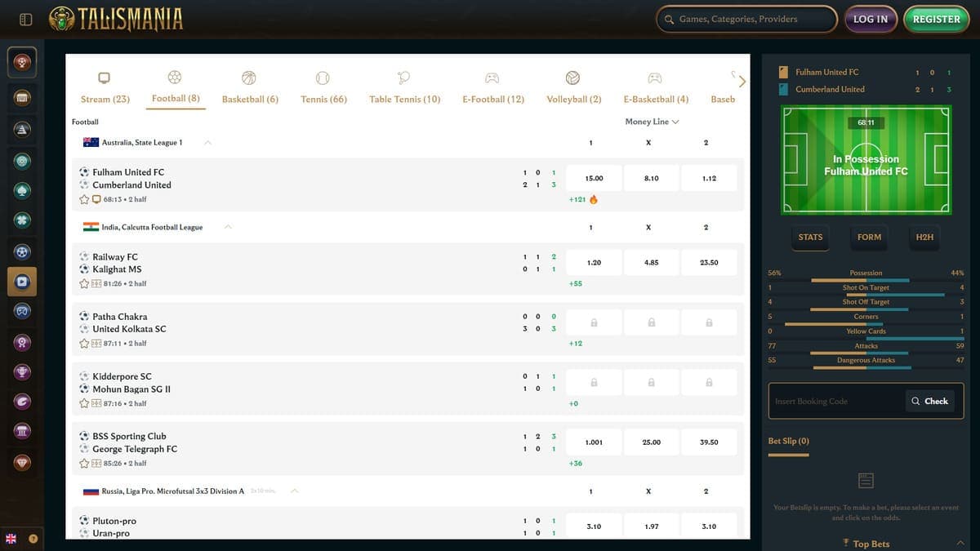Select draw odds 1.97 for Pluton-pro match
Image resolution: width=980 pixels, height=551 pixels.
coord(651,527)
